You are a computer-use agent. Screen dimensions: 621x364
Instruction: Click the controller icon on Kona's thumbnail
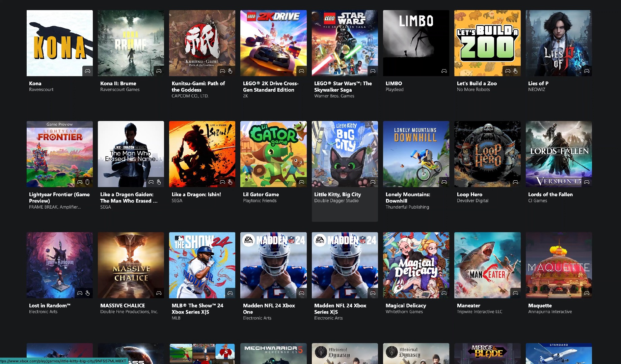tap(87, 71)
